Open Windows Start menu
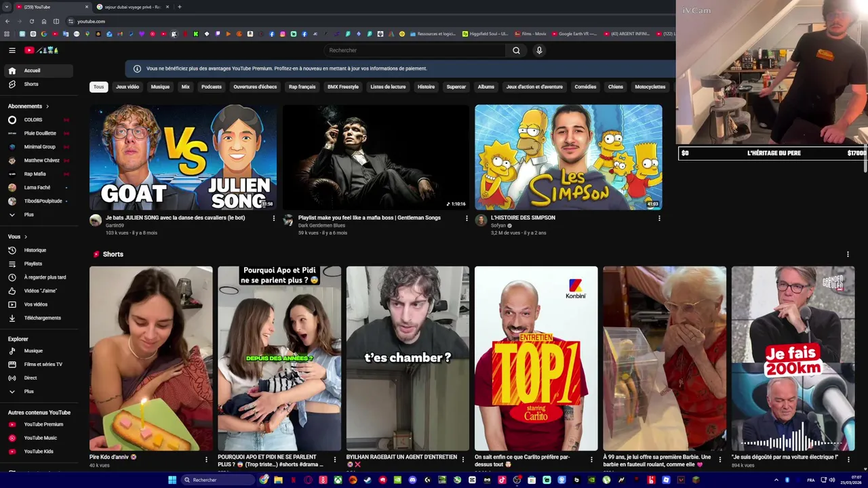 pos(172,480)
